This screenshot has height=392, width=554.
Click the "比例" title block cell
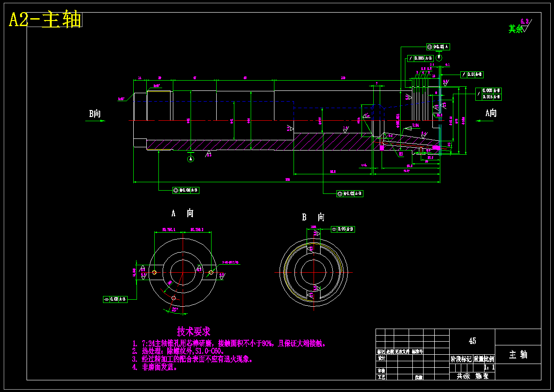tap(489, 359)
